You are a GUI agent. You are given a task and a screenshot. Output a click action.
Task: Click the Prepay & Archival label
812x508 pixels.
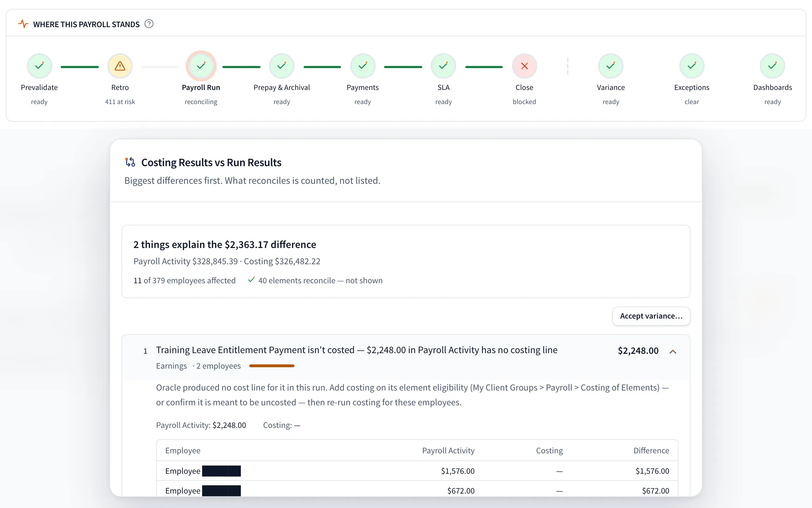pos(282,87)
